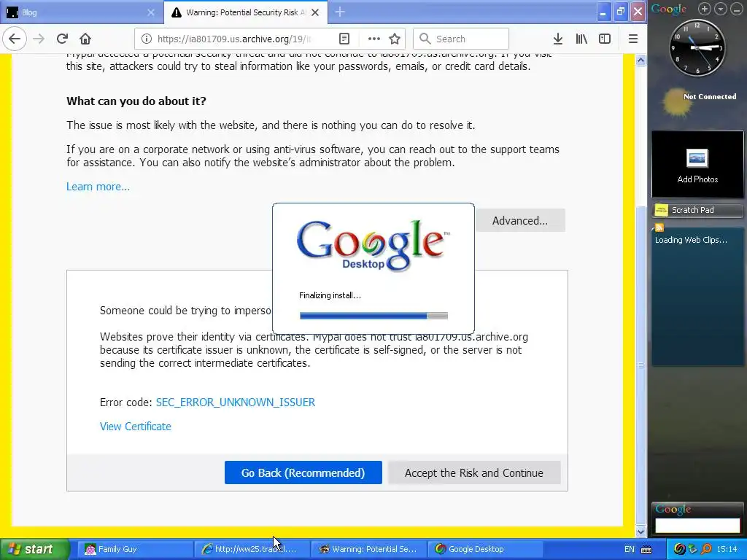The height and width of the screenshot is (560, 747).
Task: Click the page scrollbar down arrow
Action: [x=640, y=532]
